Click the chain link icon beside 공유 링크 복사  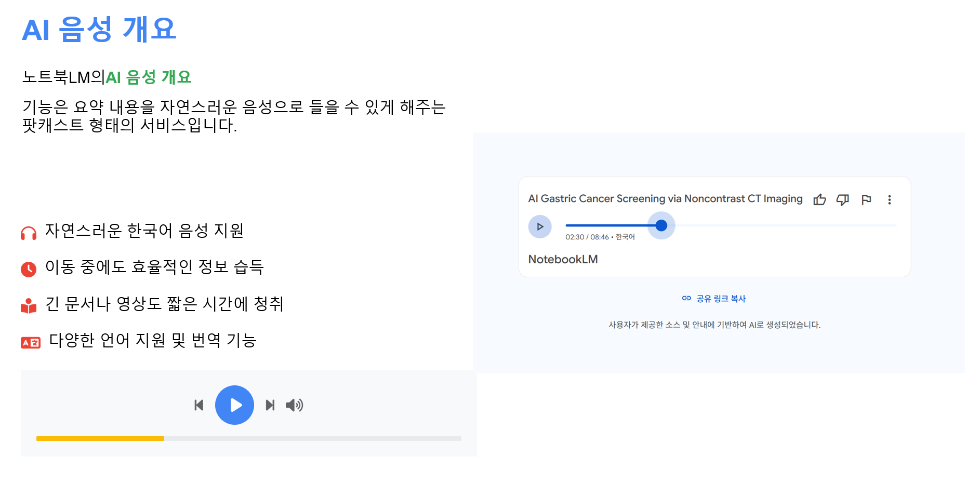coord(686,298)
